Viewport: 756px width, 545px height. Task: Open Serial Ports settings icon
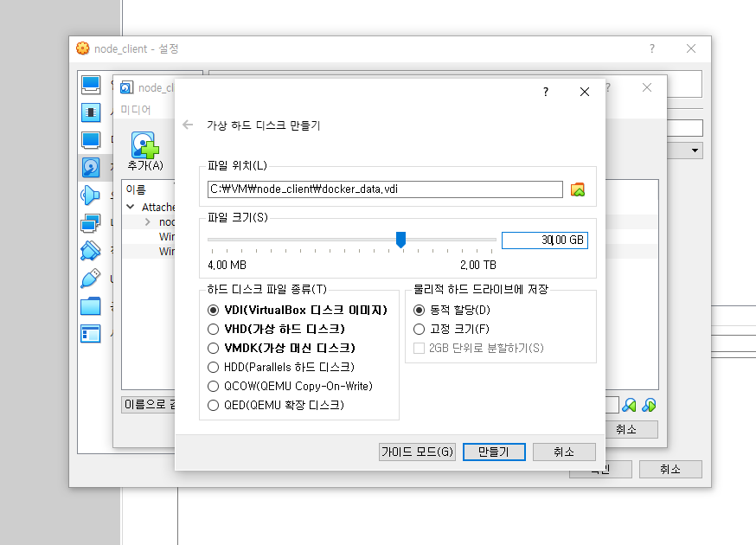[91, 251]
